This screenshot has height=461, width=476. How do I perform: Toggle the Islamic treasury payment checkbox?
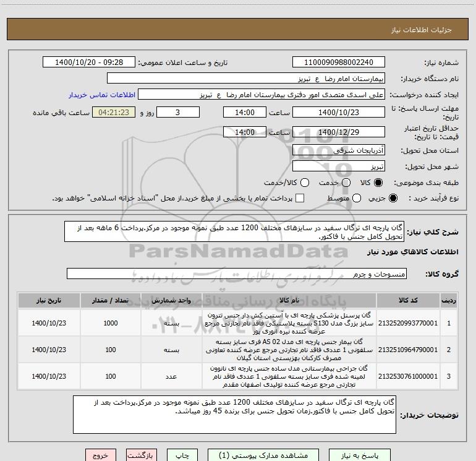[300, 198]
